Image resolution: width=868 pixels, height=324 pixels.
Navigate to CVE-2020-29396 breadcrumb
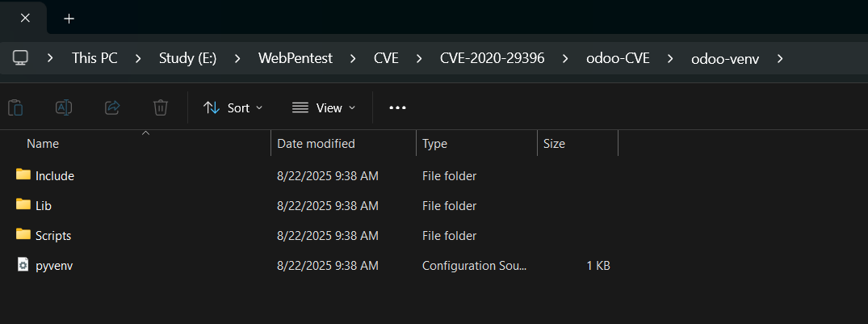492,58
